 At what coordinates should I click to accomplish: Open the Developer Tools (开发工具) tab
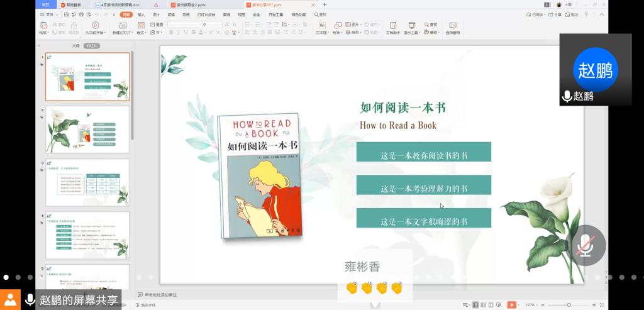click(276, 14)
